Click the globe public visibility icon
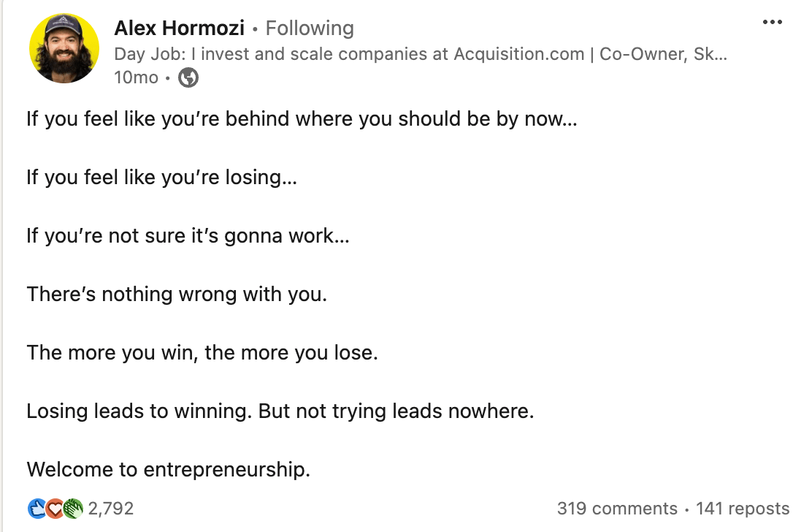The height and width of the screenshot is (532, 812). pos(188,77)
